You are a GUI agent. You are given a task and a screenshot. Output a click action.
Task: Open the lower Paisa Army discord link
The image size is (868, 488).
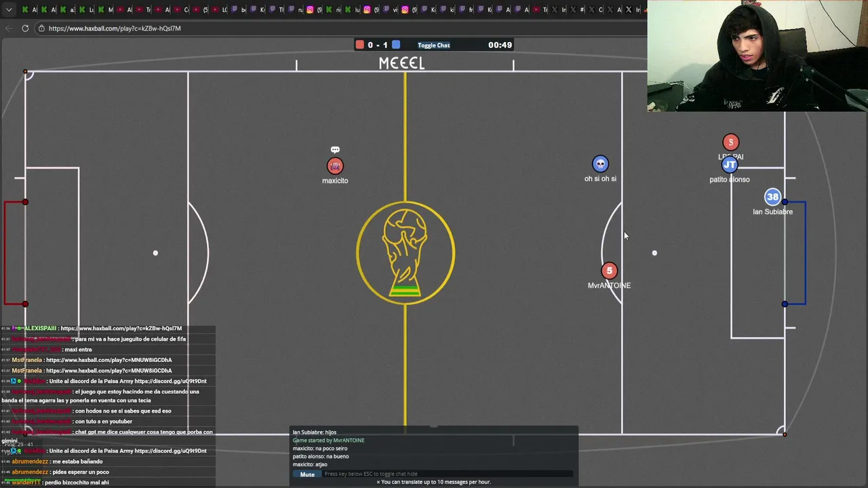170,451
